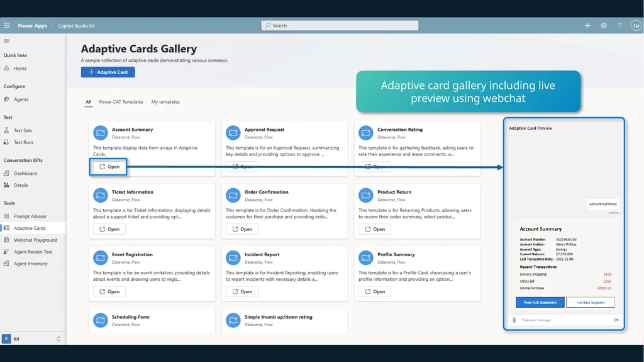This screenshot has height=362, width=644.
Task: Click the Scheduling Form card icon
Action: click(x=100, y=320)
